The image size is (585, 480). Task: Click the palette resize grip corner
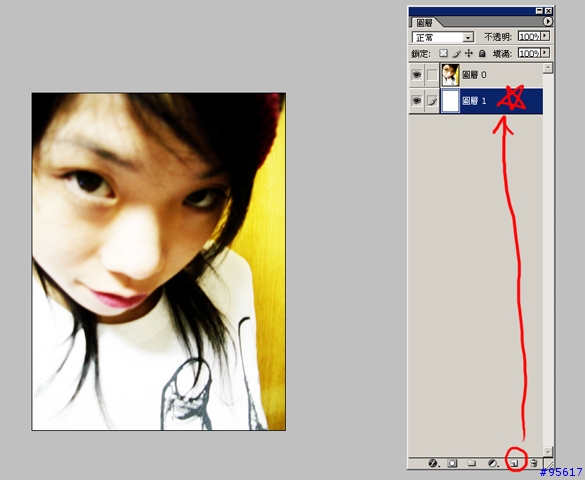(548, 464)
